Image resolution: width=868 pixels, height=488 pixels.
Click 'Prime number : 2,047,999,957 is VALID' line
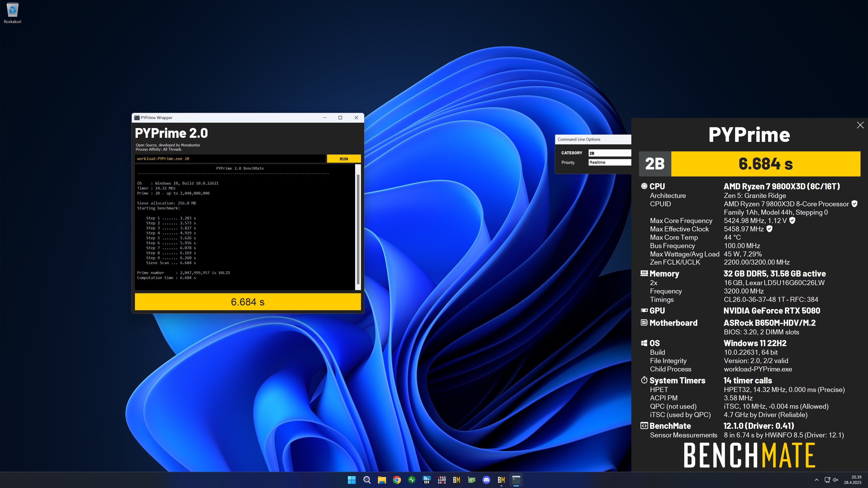tap(183, 273)
